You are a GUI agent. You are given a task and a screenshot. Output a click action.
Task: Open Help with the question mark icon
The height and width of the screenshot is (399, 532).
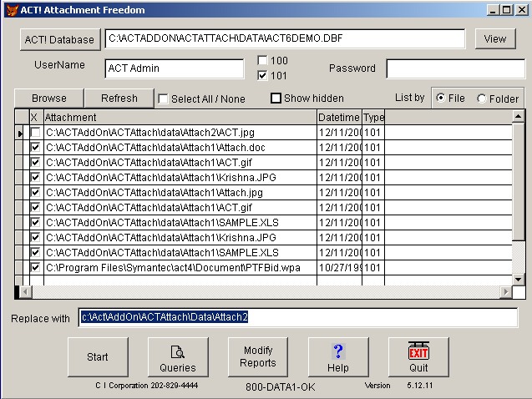[338, 357]
